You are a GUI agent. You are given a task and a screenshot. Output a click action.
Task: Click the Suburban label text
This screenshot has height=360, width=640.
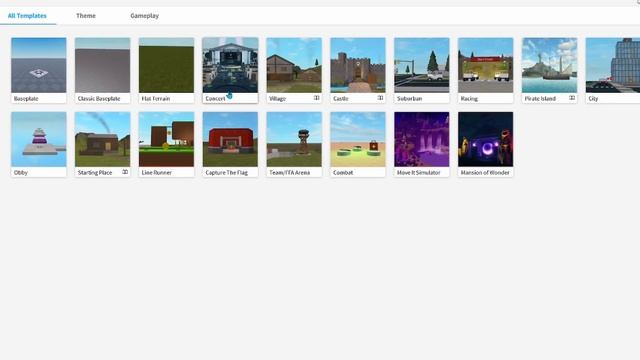pyautogui.click(x=409, y=99)
